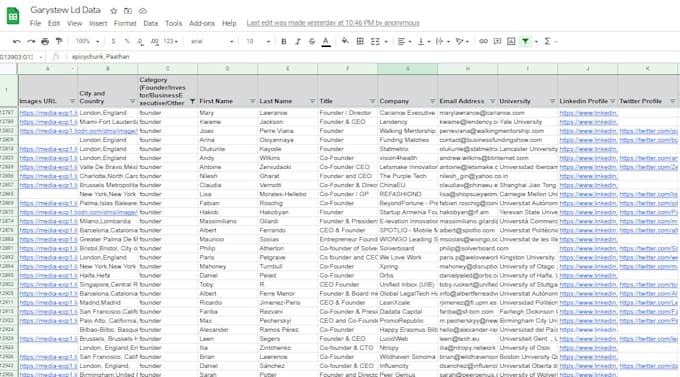The image size is (680, 377).
Task: Open active filter on Category column
Action: (x=192, y=101)
